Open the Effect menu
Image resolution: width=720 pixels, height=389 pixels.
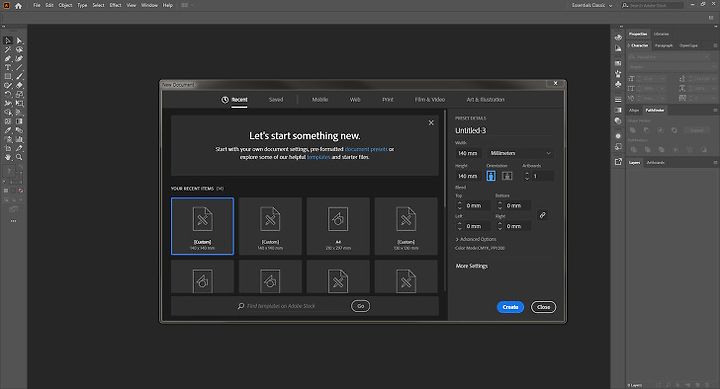coord(115,6)
